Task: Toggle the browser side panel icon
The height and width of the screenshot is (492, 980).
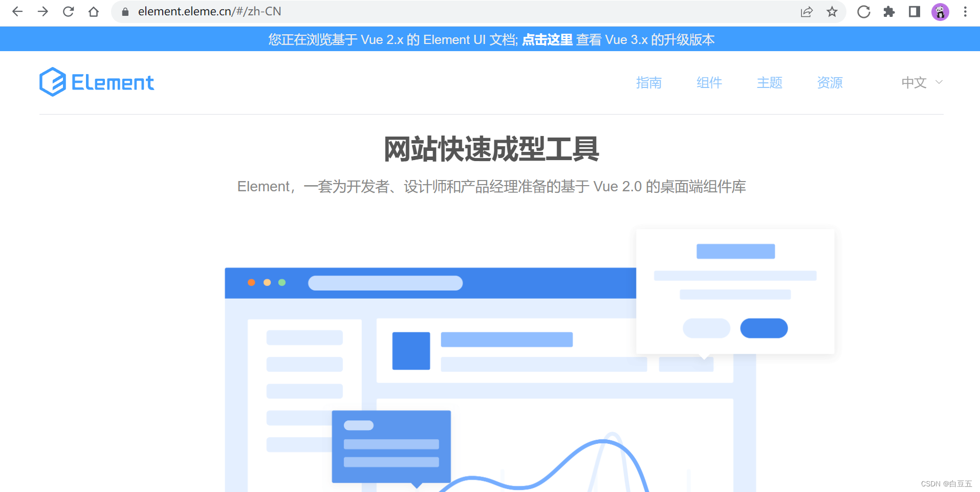Action: 914,11
